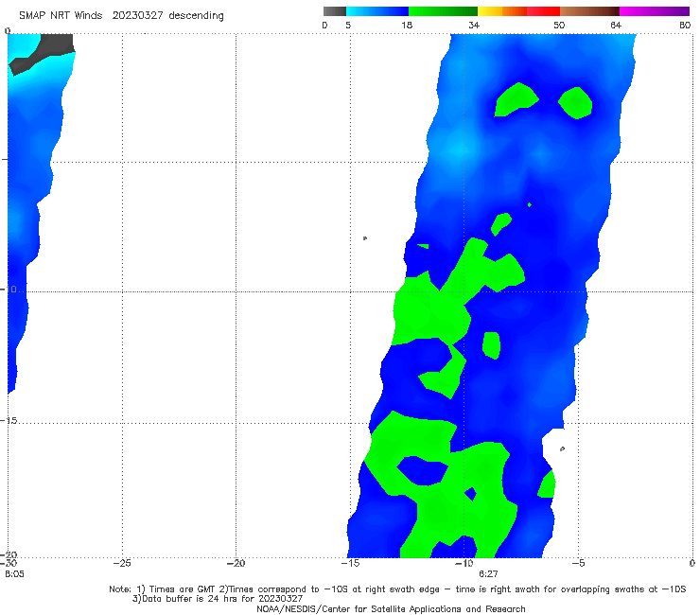The height and width of the screenshot is (615, 700).
Task: Click the longitude axis label '-5'
Action: (x=578, y=564)
